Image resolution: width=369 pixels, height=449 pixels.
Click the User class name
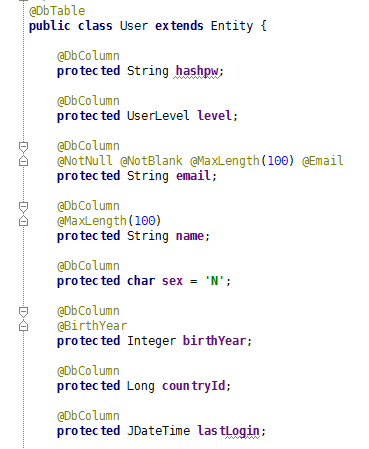(x=134, y=26)
